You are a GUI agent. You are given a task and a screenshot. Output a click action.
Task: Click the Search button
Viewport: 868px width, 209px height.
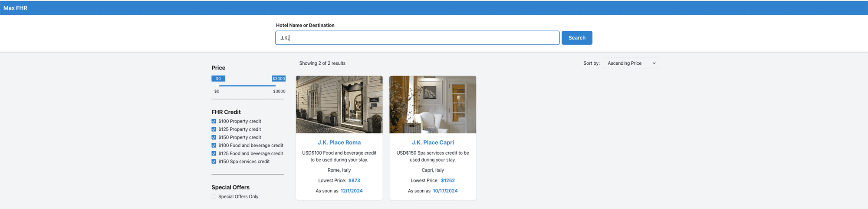[577, 38]
